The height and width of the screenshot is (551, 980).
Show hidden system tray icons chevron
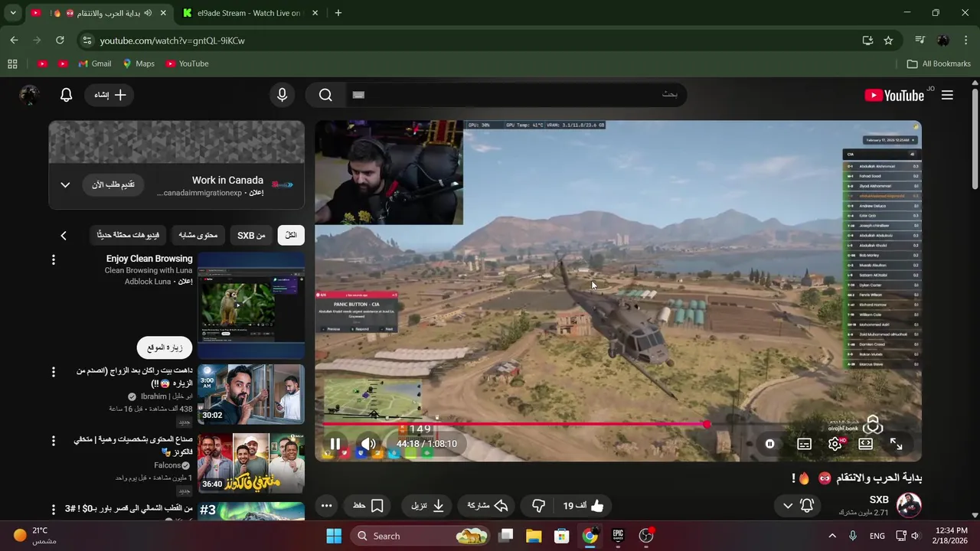[x=832, y=536]
